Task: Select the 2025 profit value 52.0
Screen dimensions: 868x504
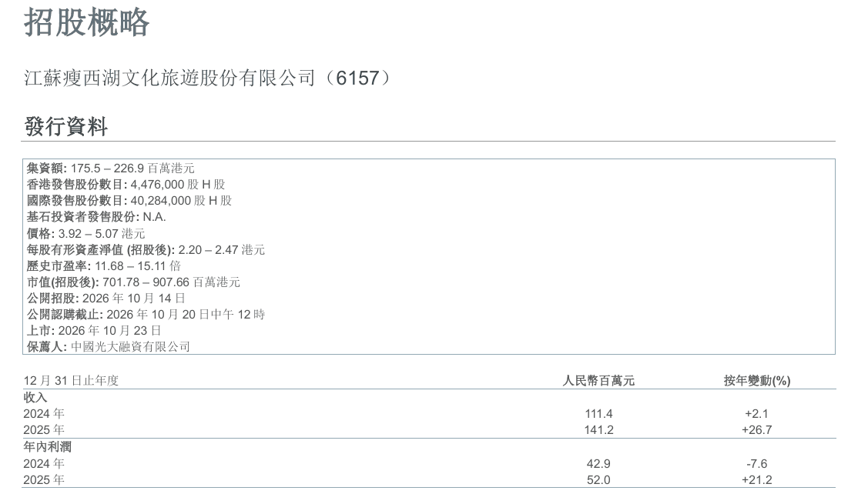Action: pos(598,480)
